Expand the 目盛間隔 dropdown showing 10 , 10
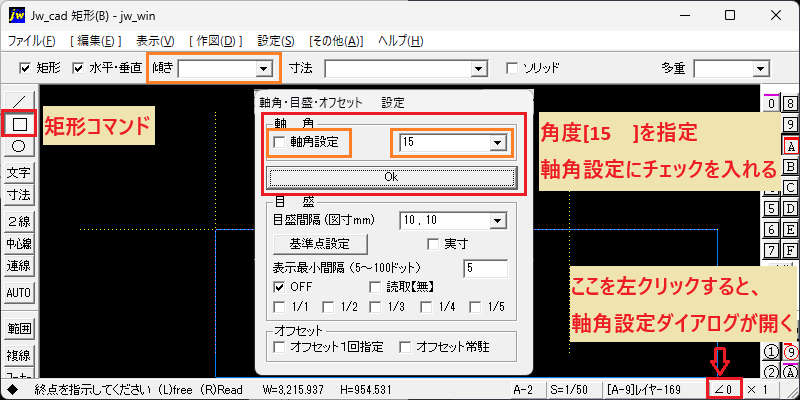 tap(496, 221)
